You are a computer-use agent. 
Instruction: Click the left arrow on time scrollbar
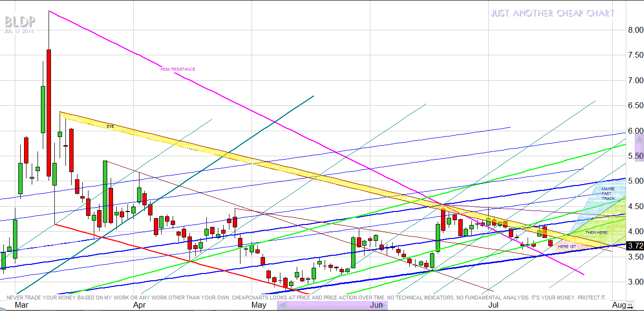pyautogui.click(x=282, y=305)
